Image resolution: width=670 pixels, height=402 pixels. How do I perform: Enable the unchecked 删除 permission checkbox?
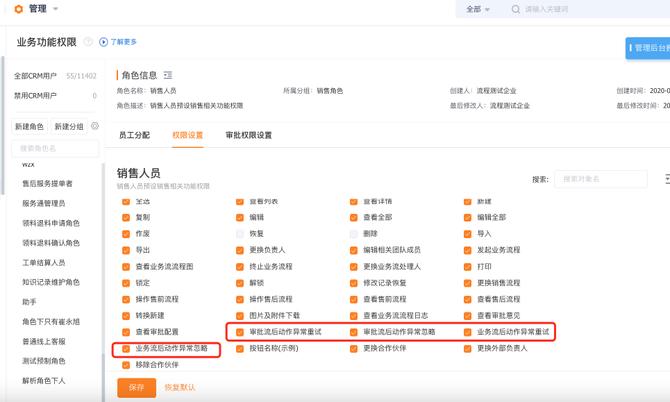point(354,233)
